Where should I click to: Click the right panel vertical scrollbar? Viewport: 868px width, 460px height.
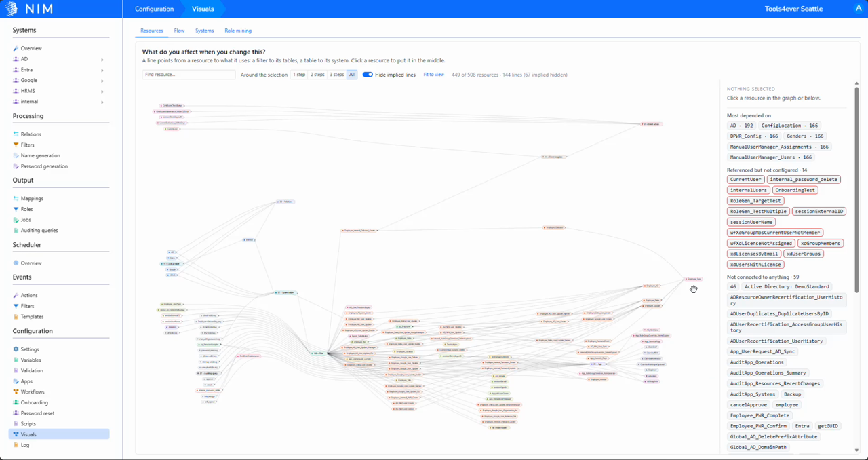coord(856,190)
